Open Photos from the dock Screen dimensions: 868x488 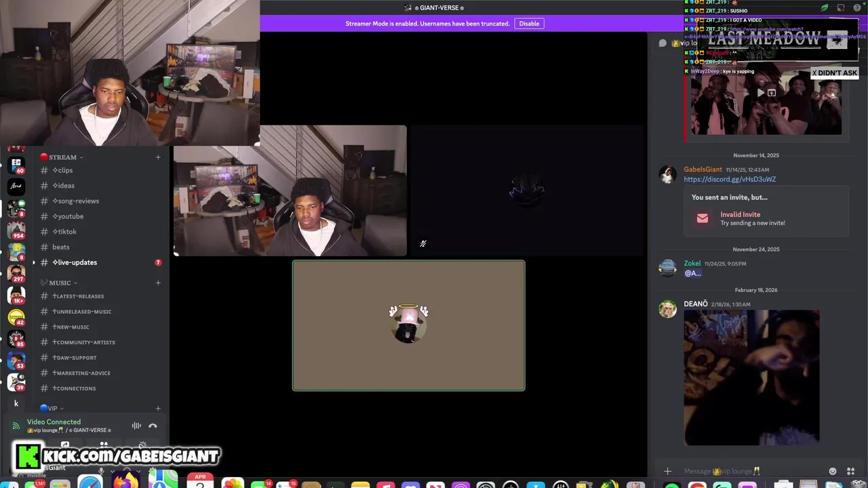[233, 483]
